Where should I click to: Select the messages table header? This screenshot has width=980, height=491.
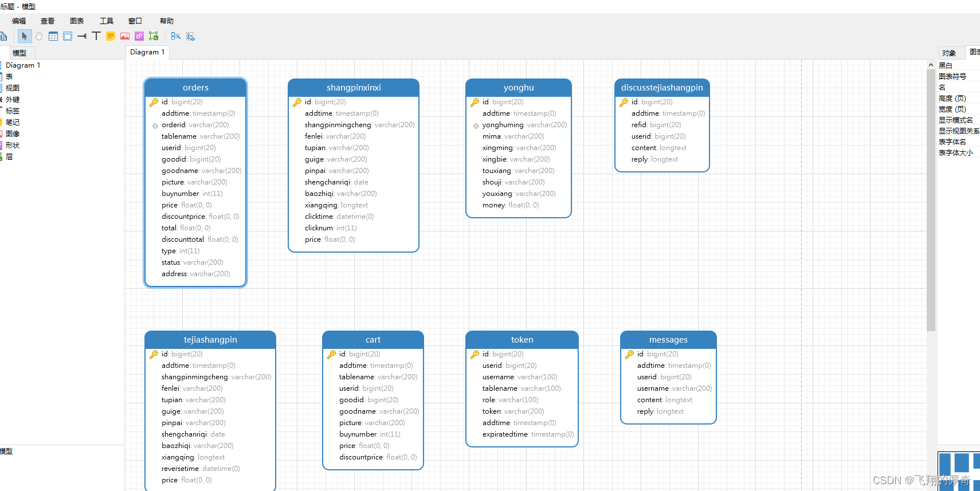pos(668,340)
